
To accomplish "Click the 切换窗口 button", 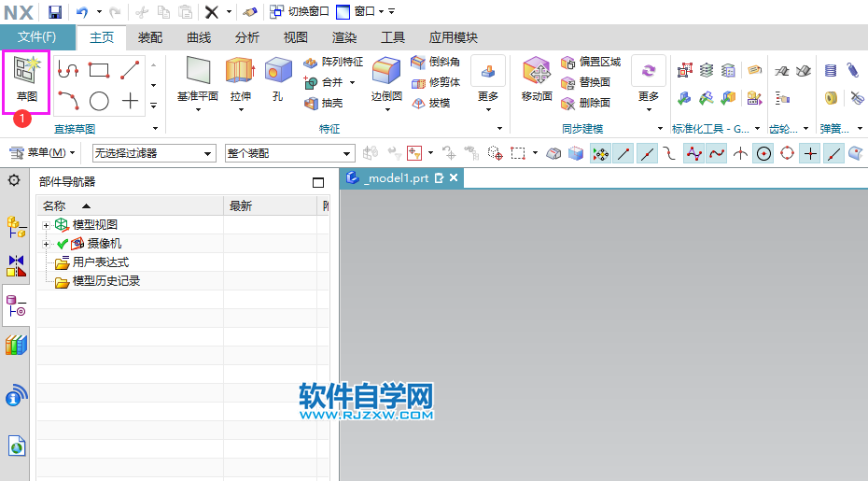I will click(x=299, y=12).
